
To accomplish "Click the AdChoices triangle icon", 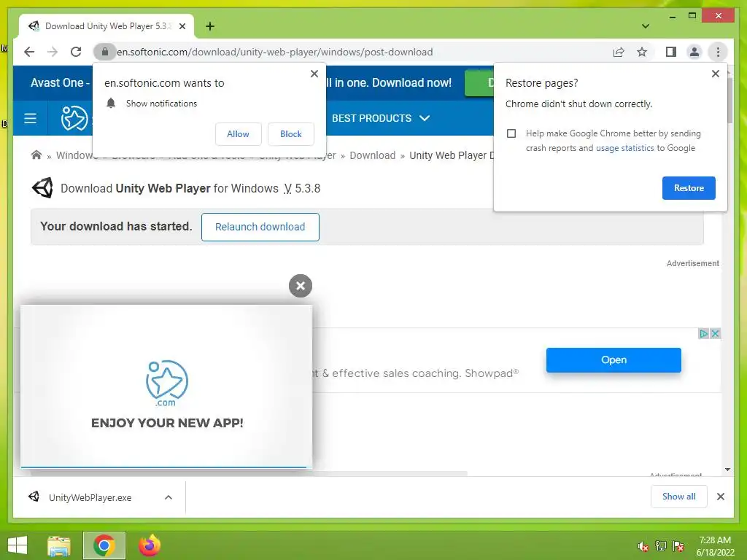I will [x=703, y=334].
